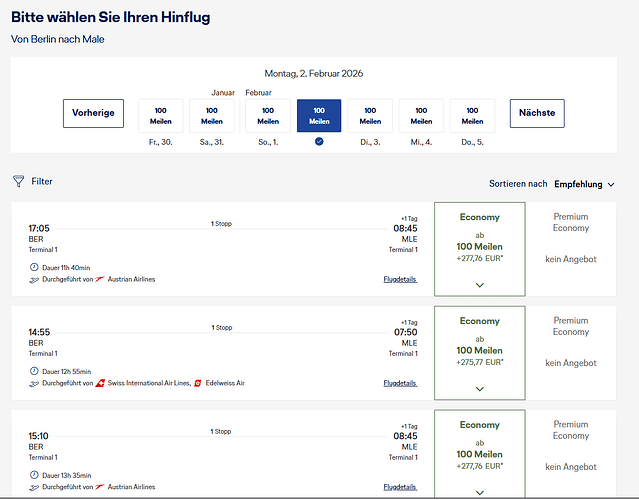The width and height of the screenshot is (639, 500).
Task: Open Flugdetails for the 14:55 flight
Action: click(400, 383)
